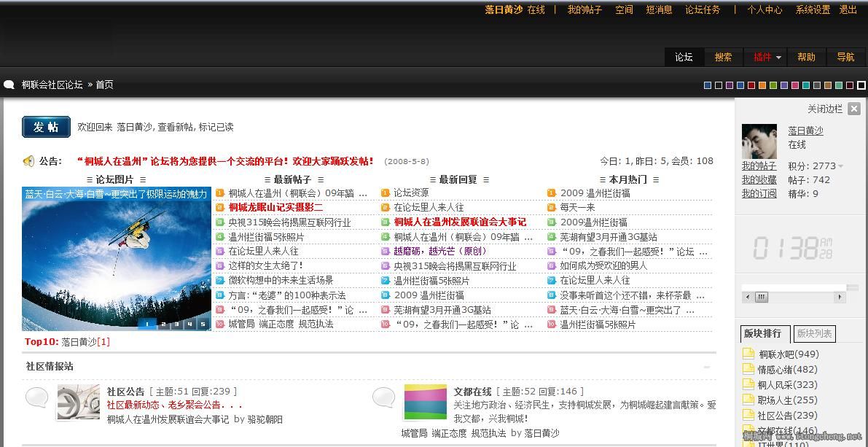
Task: Click the sidebar horizontal scrollbar right arrow
Action: coord(840,297)
